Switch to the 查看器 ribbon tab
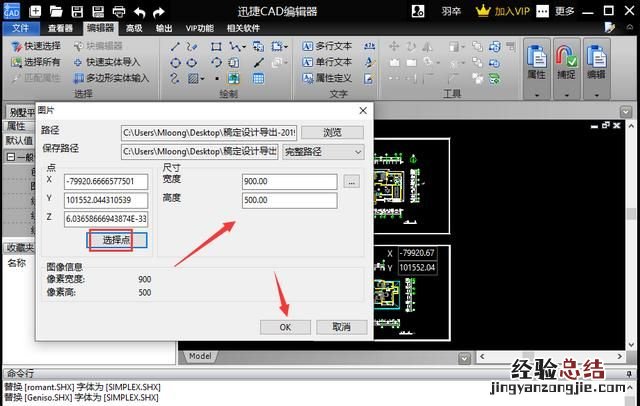 click(x=60, y=28)
